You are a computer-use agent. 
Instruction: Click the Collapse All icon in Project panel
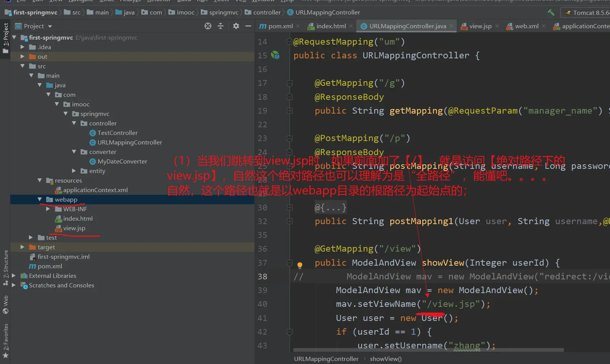coord(221,26)
